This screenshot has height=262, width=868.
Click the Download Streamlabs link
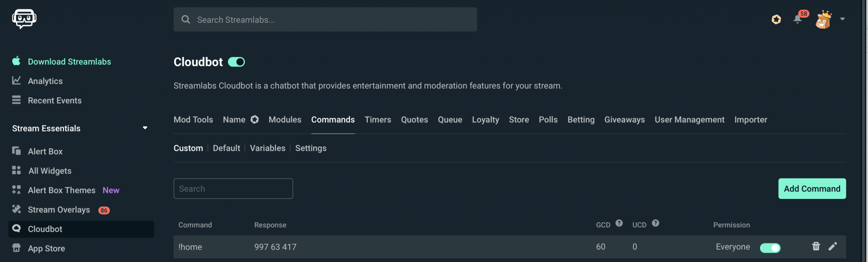69,62
